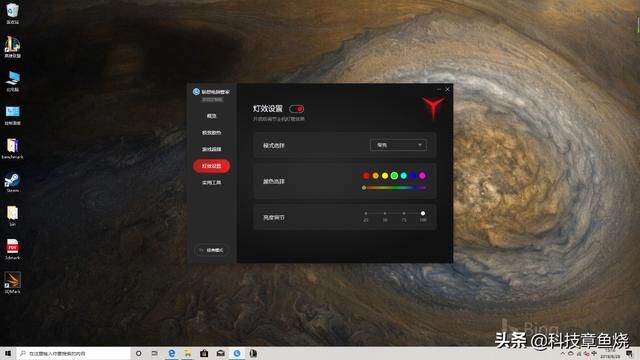Click the taskbar search box

(x=73, y=353)
